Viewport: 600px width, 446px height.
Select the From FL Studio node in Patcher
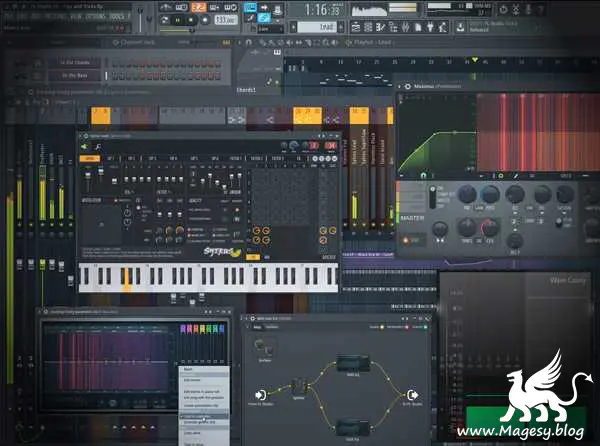pyautogui.click(x=261, y=396)
